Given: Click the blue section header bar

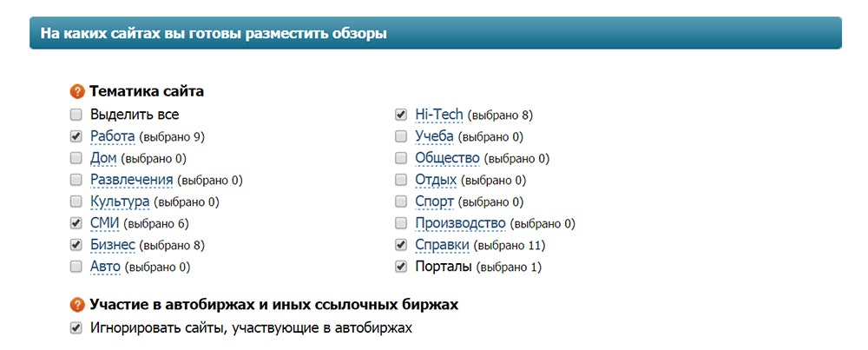Looking at the screenshot, I should click(x=435, y=34).
